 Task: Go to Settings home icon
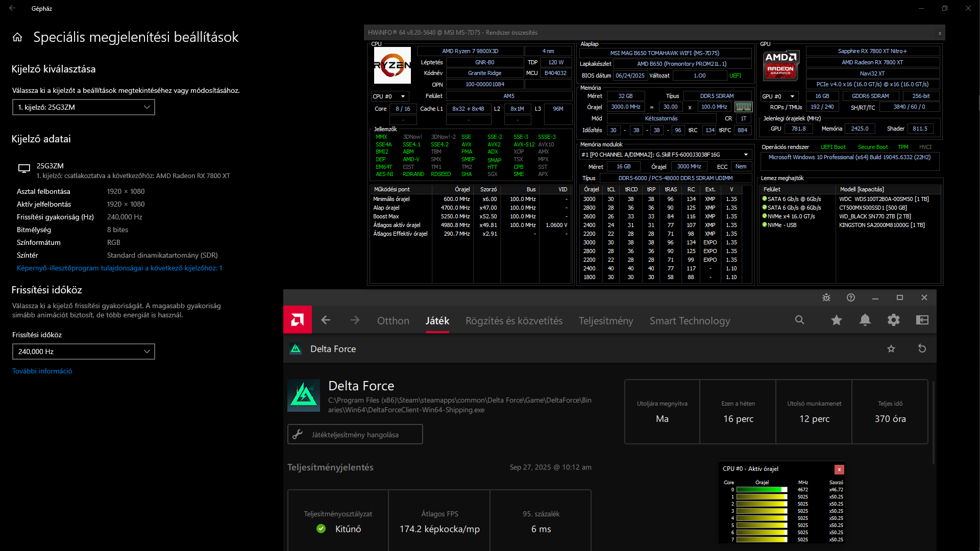point(17,37)
